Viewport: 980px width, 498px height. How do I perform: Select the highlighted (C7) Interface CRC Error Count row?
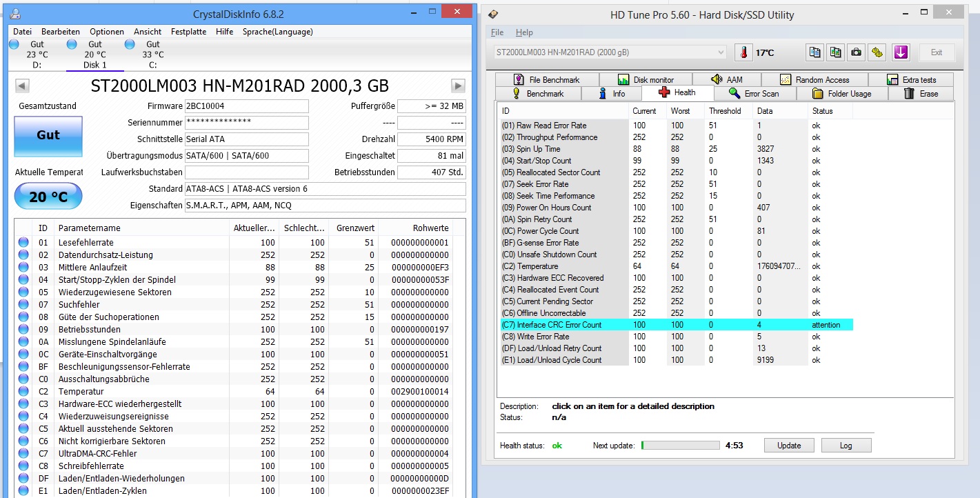tap(676, 325)
